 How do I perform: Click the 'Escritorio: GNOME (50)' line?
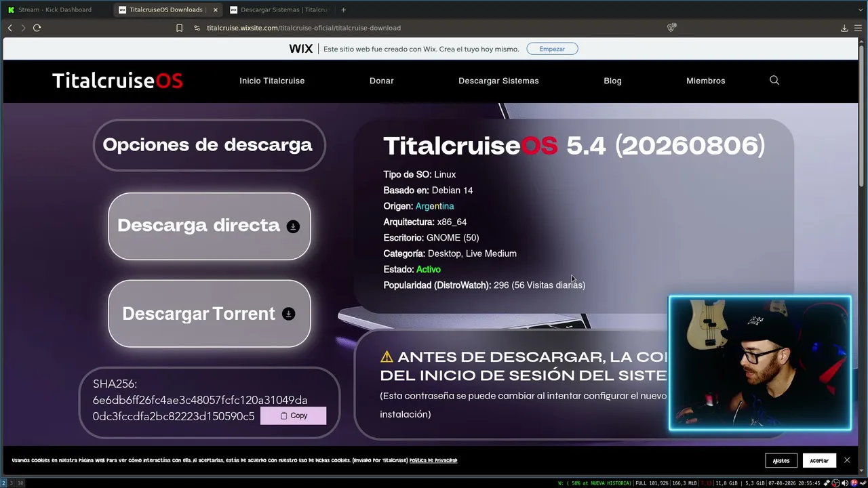(x=431, y=238)
